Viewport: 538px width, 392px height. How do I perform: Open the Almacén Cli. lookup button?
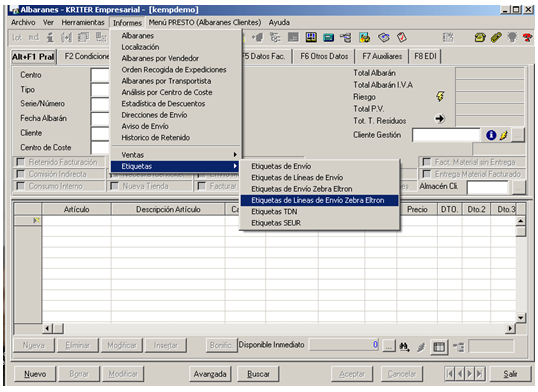(519, 188)
